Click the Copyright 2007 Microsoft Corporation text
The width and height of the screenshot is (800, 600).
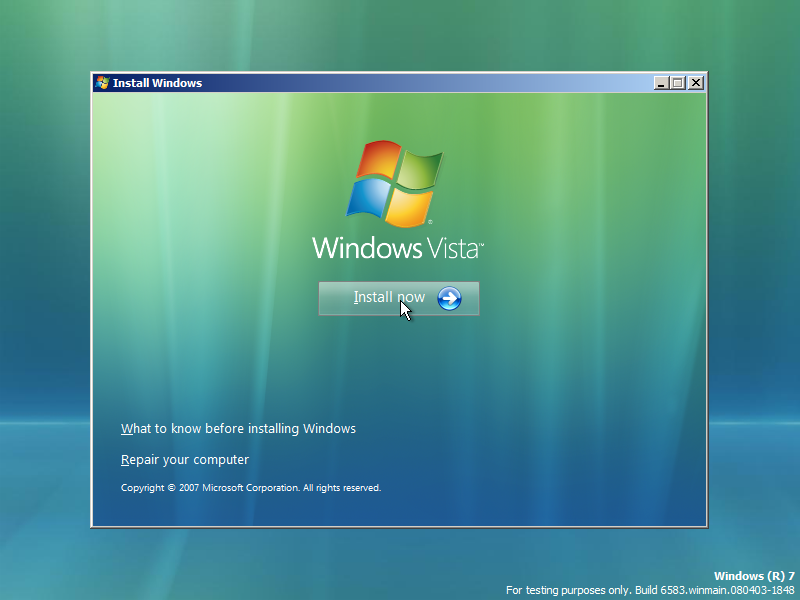pyautogui.click(x=251, y=488)
